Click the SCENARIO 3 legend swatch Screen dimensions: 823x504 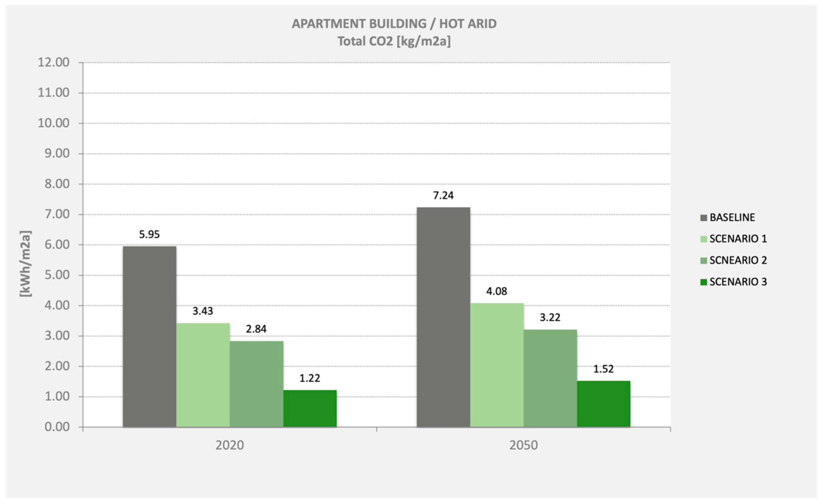point(703,282)
